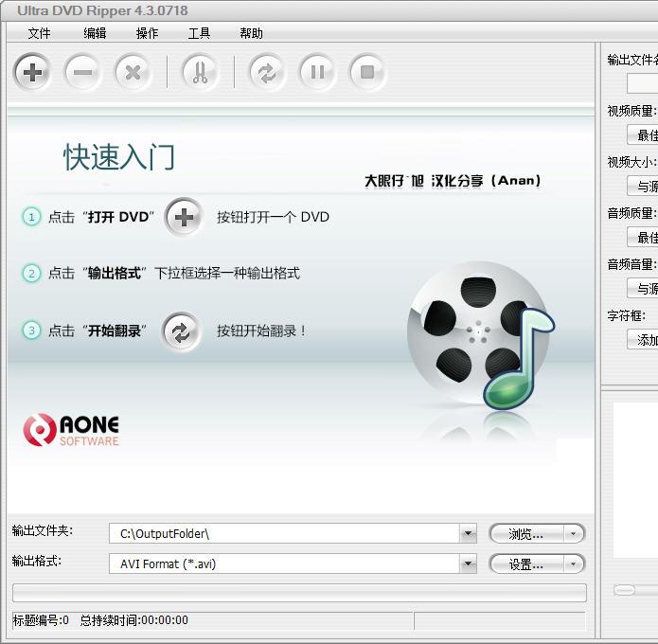The height and width of the screenshot is (644, 658).
Task: Start ripping with the convert arrows toolbar icon
Action: coord(267,72)
